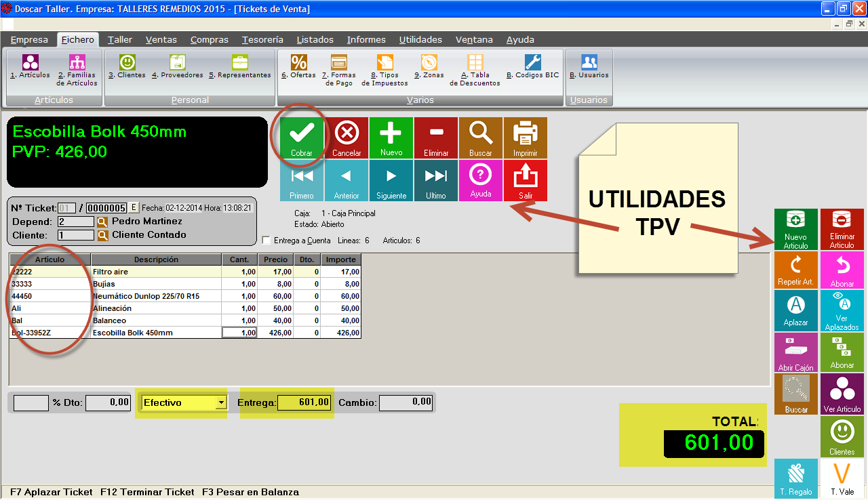Click the red Salir exit button
Image resolution: width=868 pixels, height=500 pixels.
pos(525,181)
